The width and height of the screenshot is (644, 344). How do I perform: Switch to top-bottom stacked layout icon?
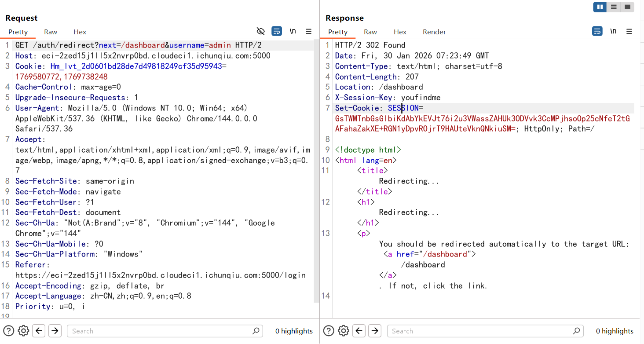point(614,7)
